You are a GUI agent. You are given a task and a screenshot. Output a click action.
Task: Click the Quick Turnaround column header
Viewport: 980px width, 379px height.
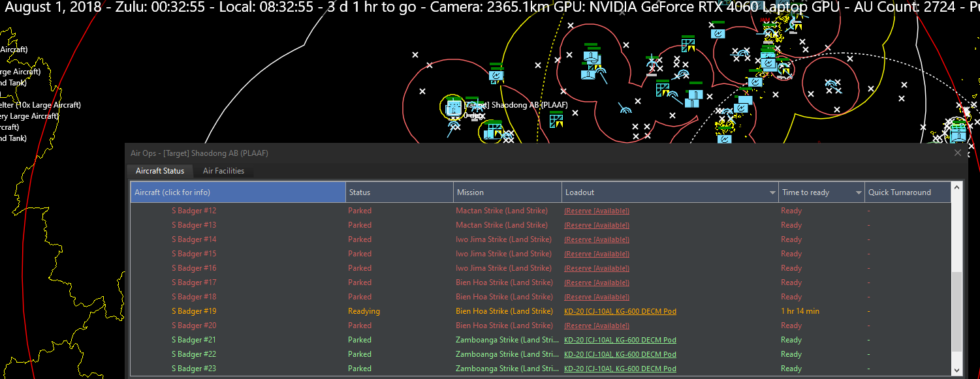tap(908, 192)
